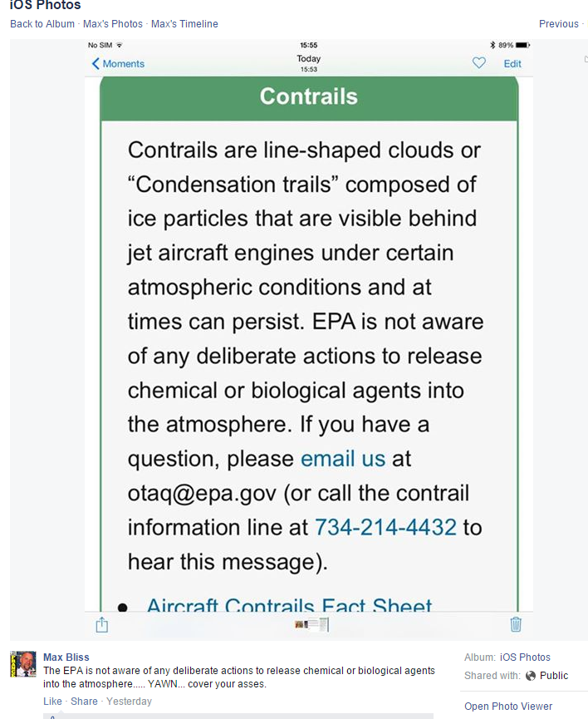Click the battery status icon

522,45
